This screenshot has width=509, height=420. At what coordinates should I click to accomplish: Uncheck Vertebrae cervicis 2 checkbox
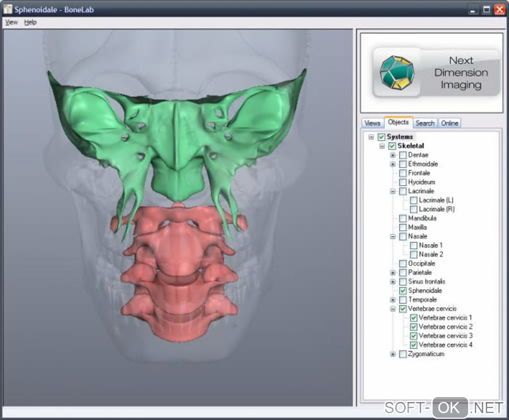(413, 327)
